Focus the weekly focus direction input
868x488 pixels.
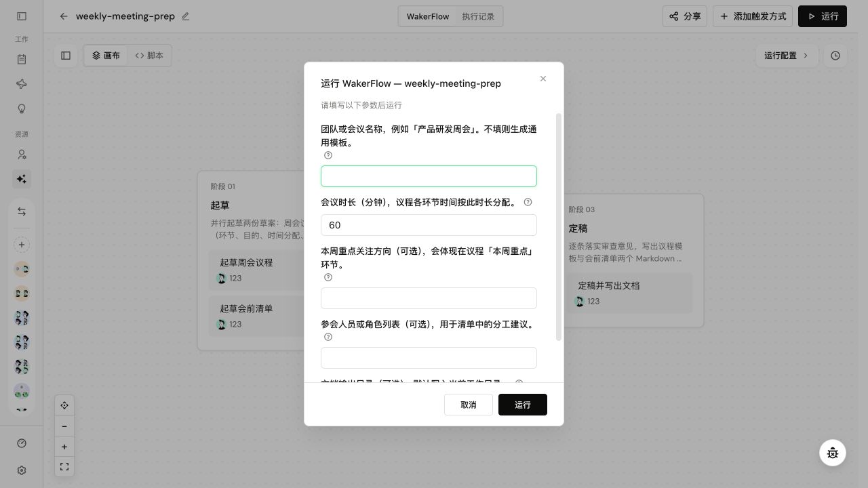429,298
